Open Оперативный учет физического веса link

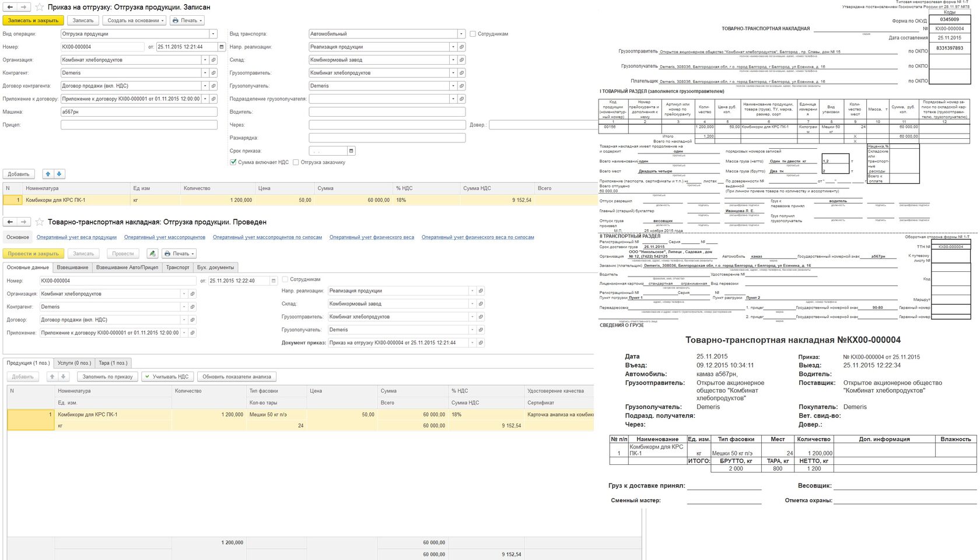pyautogui.click(x=372, y=237)
